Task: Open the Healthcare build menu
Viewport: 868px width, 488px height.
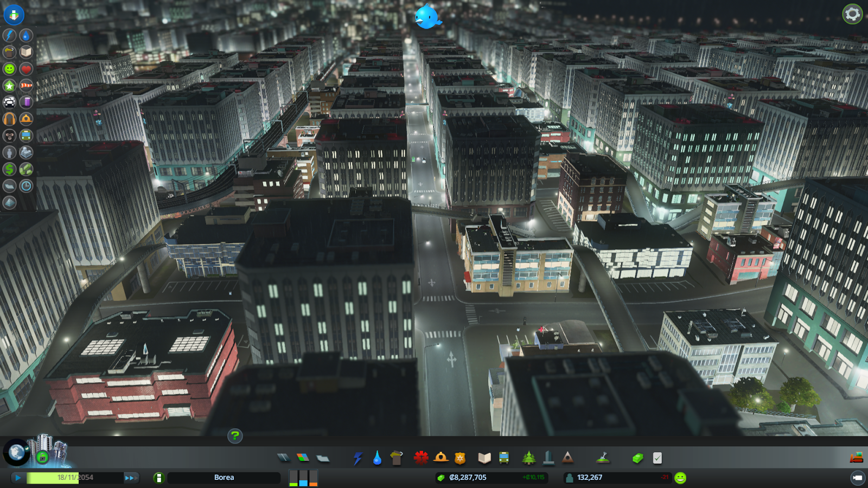Action: click(421, 458)
